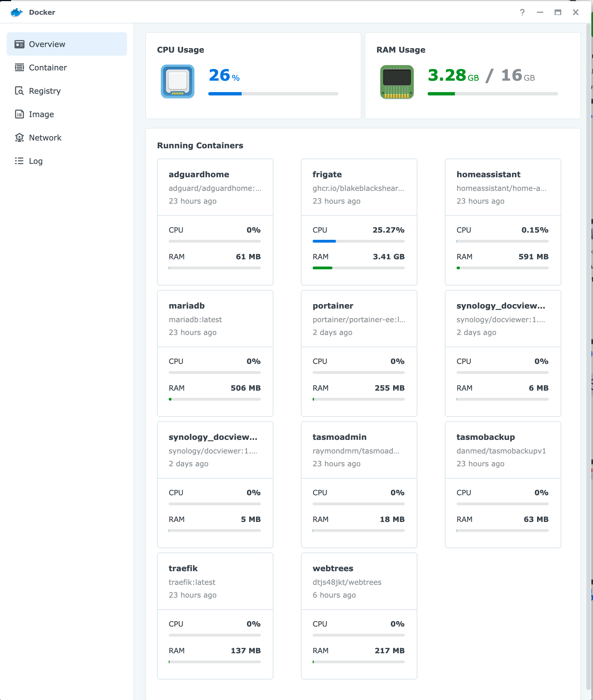Open the frigate container card
593x700 pixels.
[359, 222]
